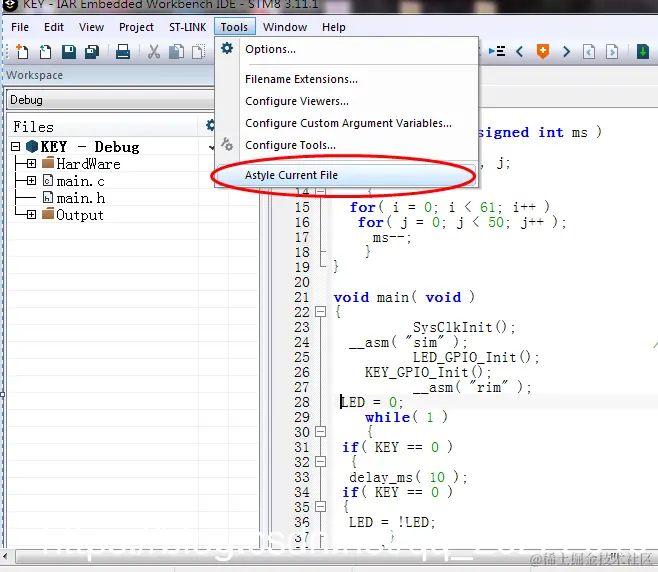This screenshot has width=658, height=572.
Task: Click the navigate backward page icon
Action: pos(589,52)
